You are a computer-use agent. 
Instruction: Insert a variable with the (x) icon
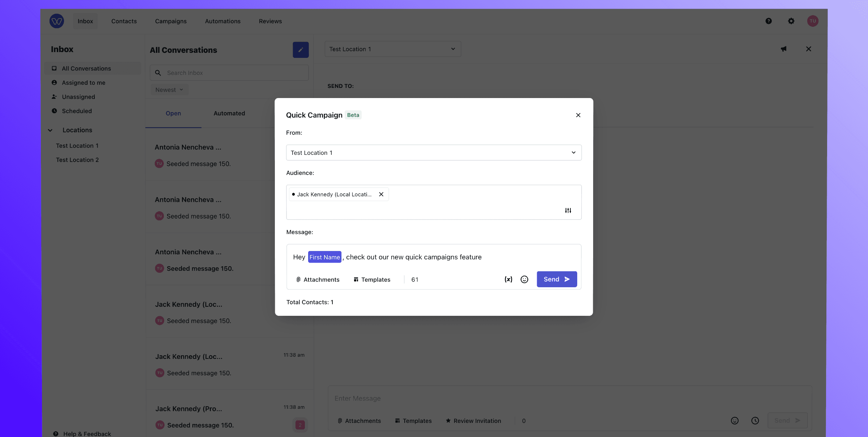point(508,279)
